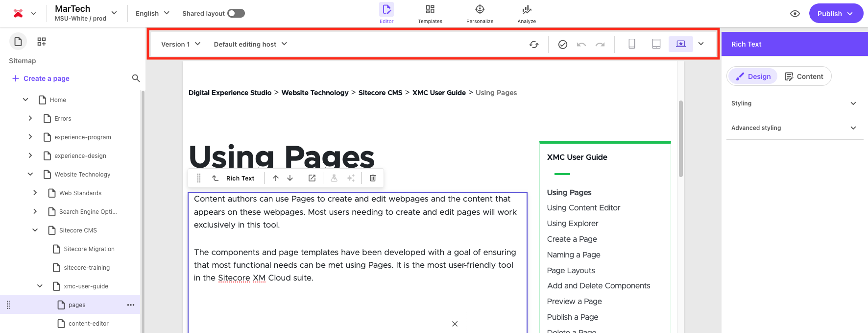
Task: Click the flask test icon in component toolbar
Action: 334,178
